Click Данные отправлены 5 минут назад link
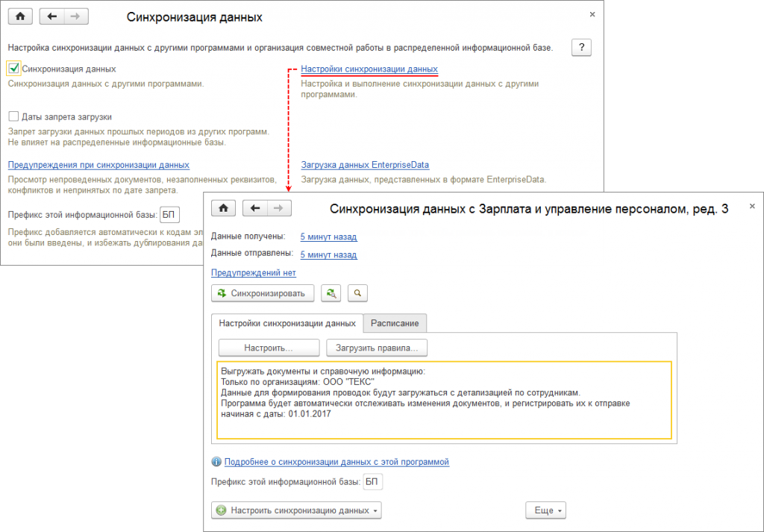 click(328, 254)
